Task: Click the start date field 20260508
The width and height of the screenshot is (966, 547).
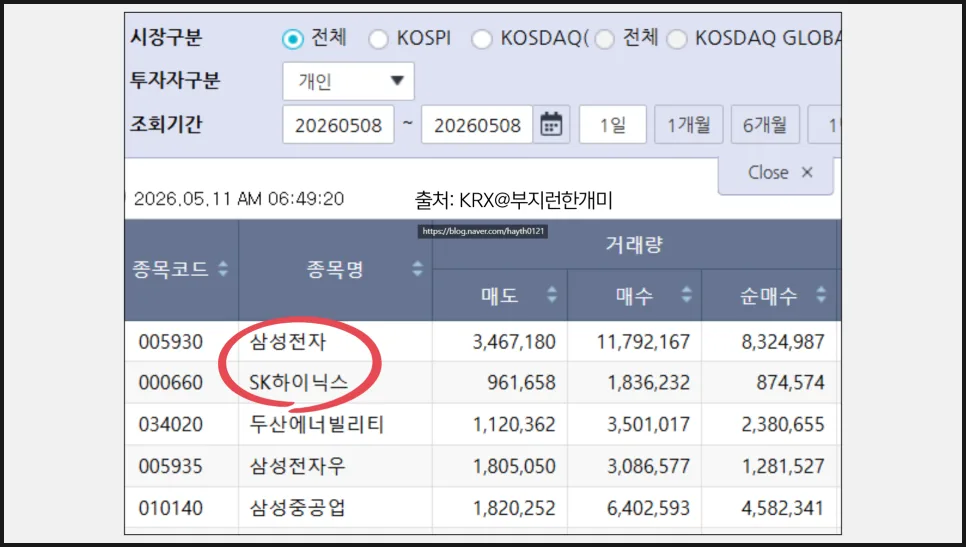Action: coord(338,125)
